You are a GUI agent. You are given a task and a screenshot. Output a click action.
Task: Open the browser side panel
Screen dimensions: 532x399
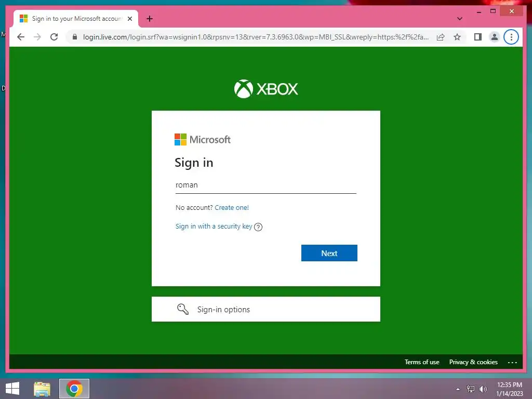click(x=478, y=37)
